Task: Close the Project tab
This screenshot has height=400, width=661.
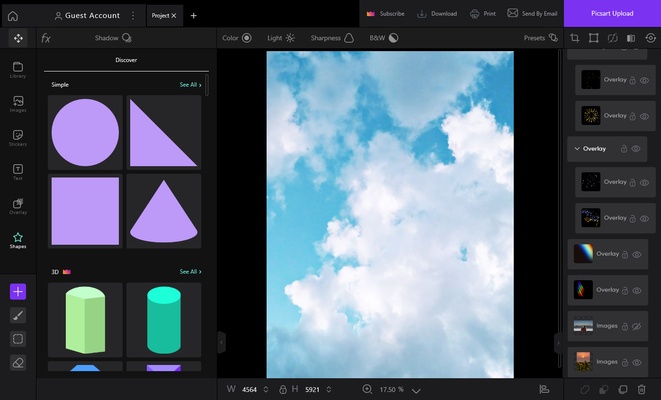Action: pos(174,16)
